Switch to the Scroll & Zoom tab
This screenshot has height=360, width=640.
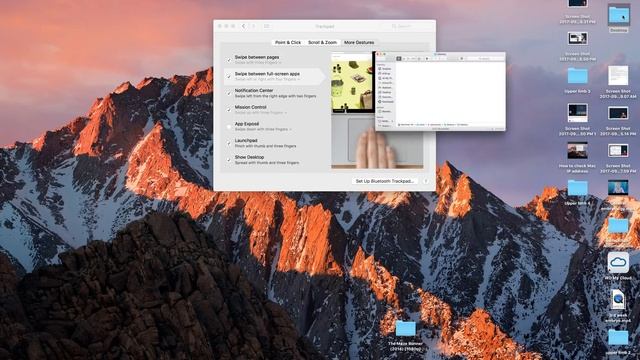click(x=322, y=42)
